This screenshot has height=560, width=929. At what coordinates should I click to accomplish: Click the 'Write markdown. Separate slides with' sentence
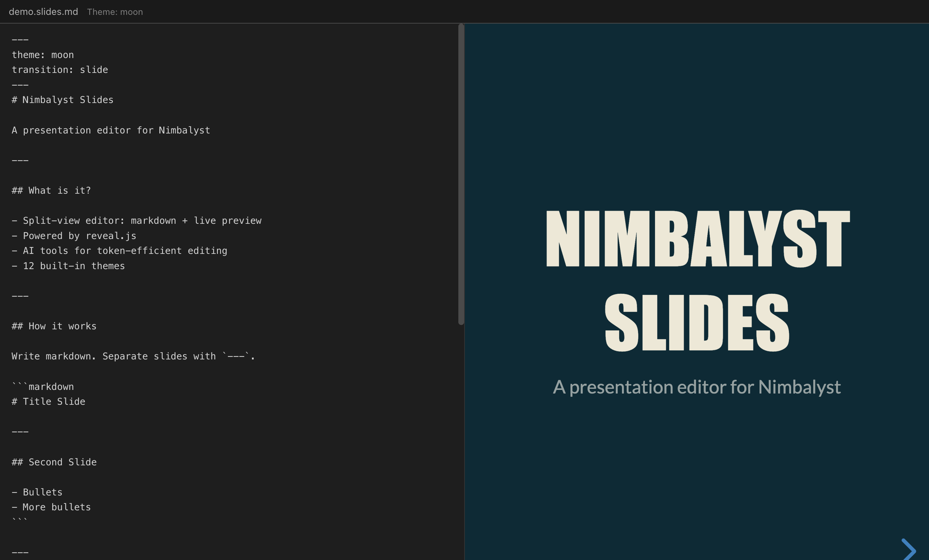point(133,356)
